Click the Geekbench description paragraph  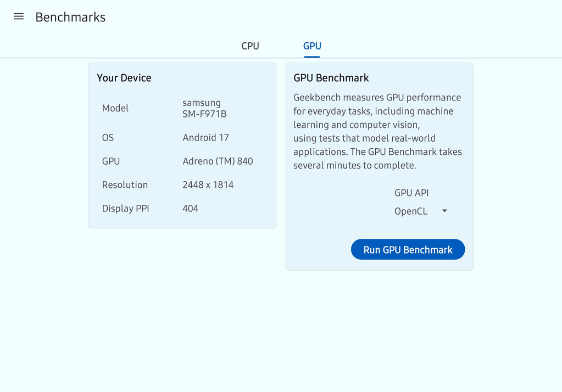[x=378, y=131]
